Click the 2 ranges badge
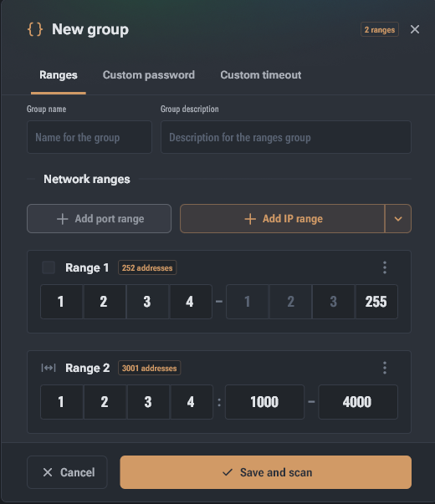This screenshot has height=504, width=435. coord(380,29)
